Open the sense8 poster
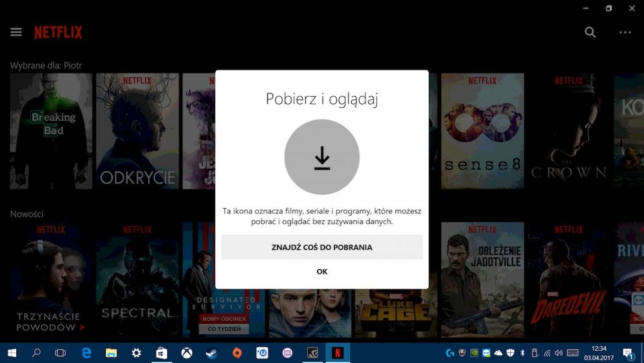The image size is (644, 363). point(482,131)
